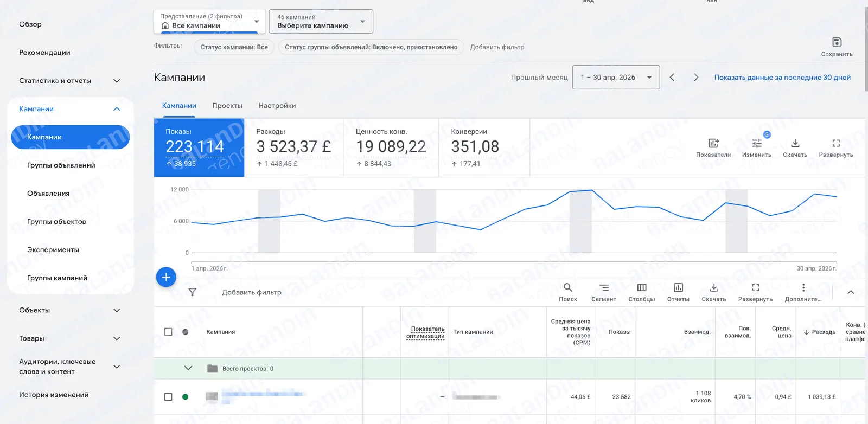Collapse the Кампании sidebar section

click(117, 109)
